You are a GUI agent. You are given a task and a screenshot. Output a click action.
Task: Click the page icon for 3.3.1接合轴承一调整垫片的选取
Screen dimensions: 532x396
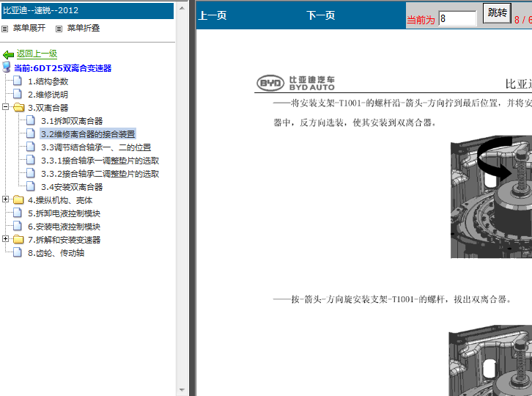coord(31,160)
